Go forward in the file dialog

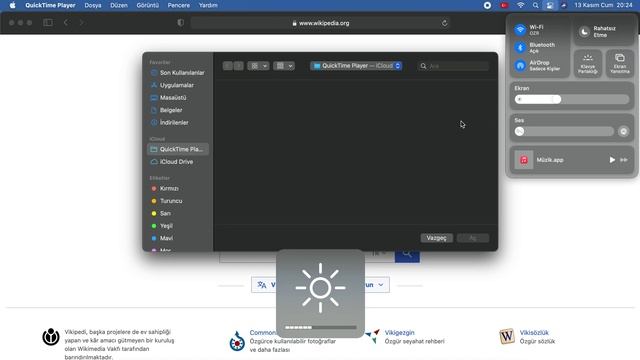click(x=239, y=66)
